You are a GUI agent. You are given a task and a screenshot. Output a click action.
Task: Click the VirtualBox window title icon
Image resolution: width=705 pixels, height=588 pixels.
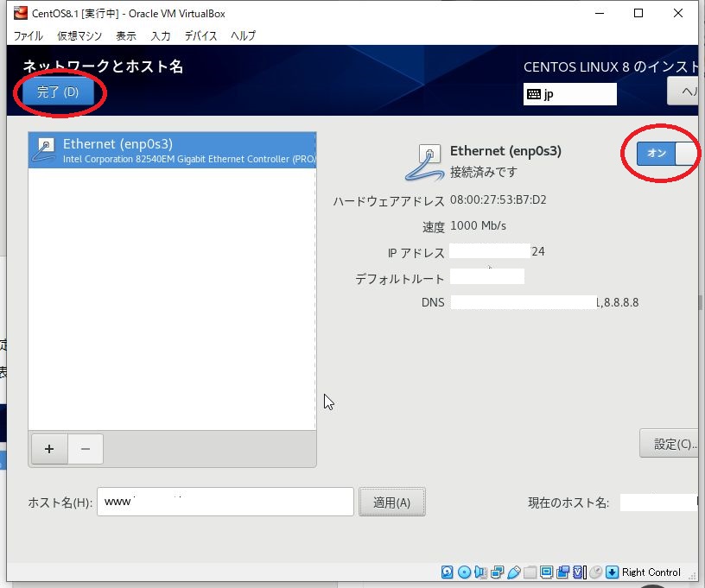[20, 13]
